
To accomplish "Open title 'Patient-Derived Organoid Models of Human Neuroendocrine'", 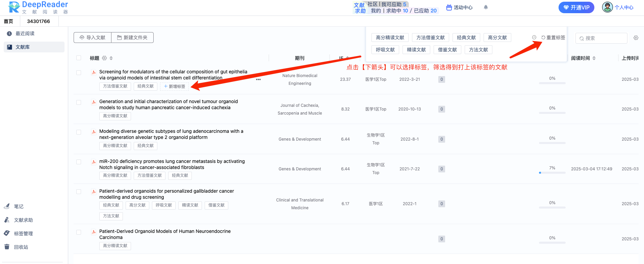I will (x=165, y=234).
